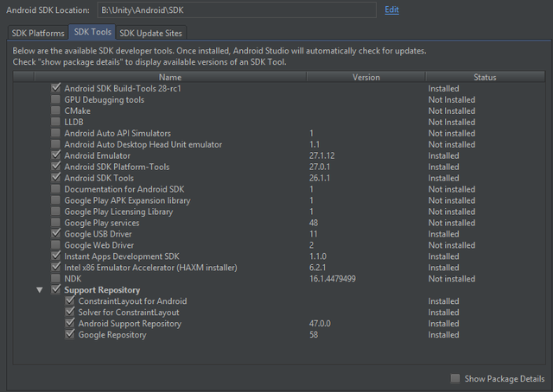The width and height of the screenshot is (553, 392).
Task: Click the Status column header
Action: [485, 77]
